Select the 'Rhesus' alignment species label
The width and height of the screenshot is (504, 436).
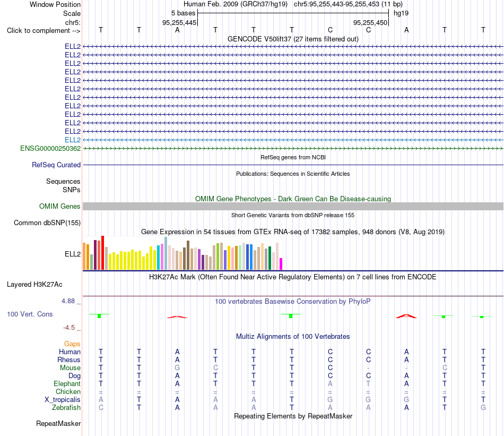(69, 360)
